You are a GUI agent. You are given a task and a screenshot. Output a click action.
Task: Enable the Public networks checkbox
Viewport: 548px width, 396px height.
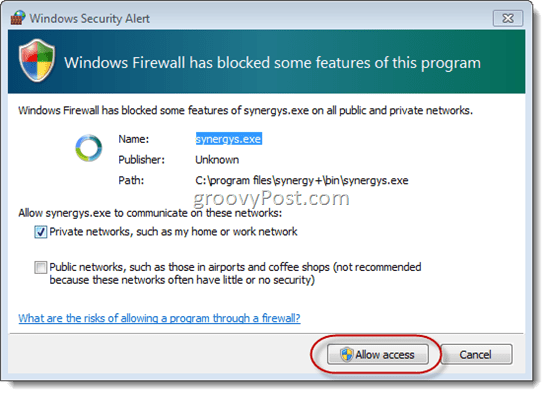tap(41, 267)
